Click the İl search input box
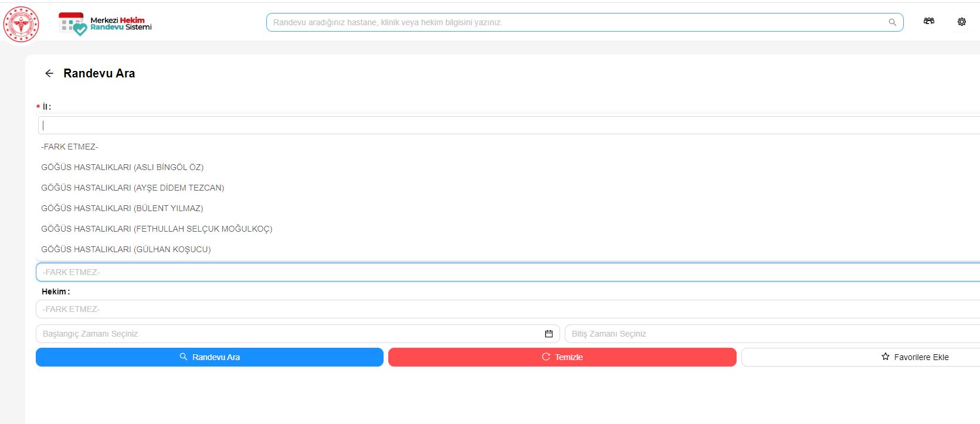 coord(504,125)
